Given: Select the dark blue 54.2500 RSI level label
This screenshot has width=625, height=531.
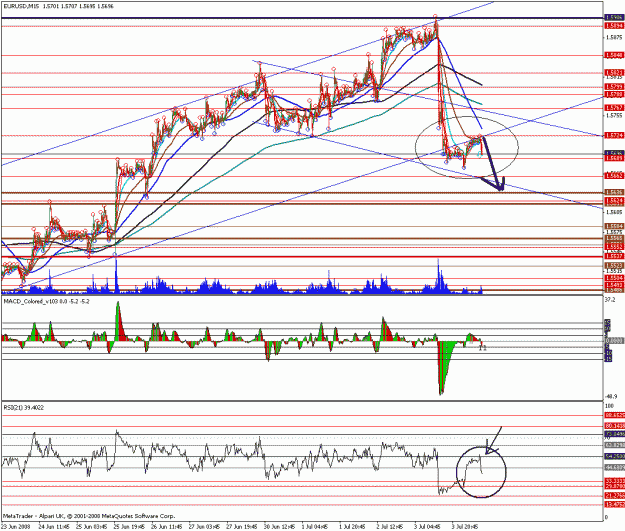Looking at the screenshot, I should click(614, 456).
